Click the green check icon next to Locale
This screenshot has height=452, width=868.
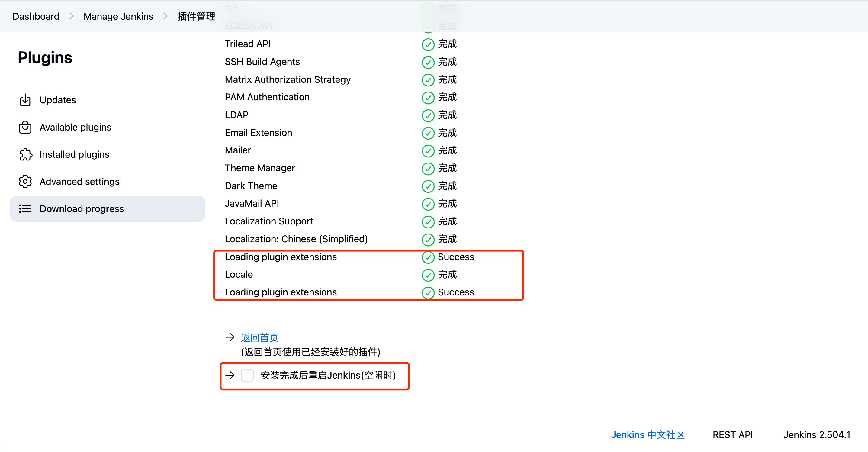tap(428, 275)
